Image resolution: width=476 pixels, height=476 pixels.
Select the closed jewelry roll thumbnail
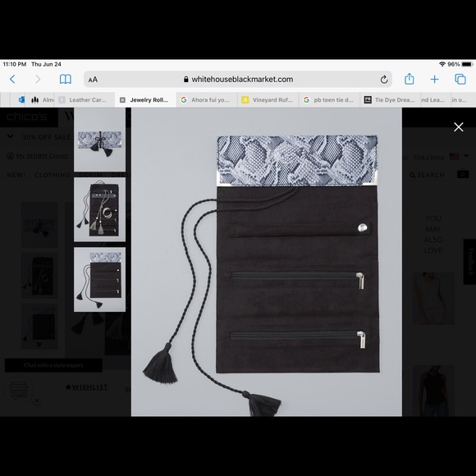pos(99,140)
